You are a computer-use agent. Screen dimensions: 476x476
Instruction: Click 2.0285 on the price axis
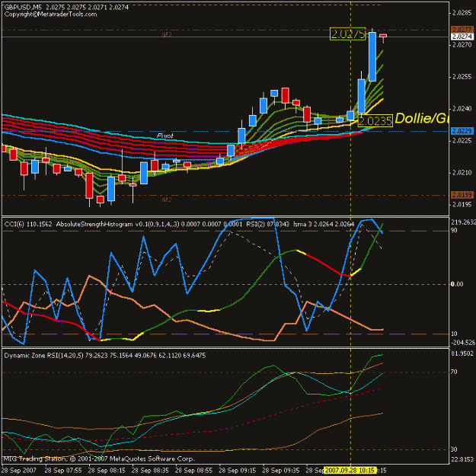point(462,13)
